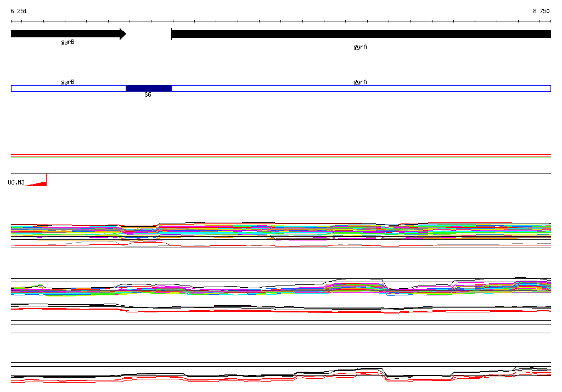The height and width of the screenshot is (392, 562).
Task: Select the gyrA outlined blue box segment
Action: coord(361,88)
